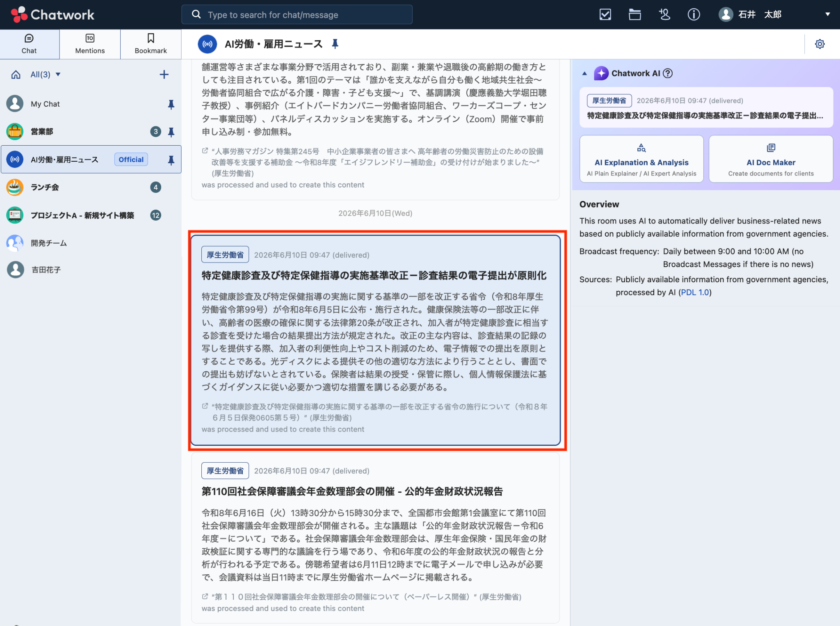This screenshot has width=840, height=626.
Task: Open the 第110回社会保障審議会 source link
Action: point(366,597)
